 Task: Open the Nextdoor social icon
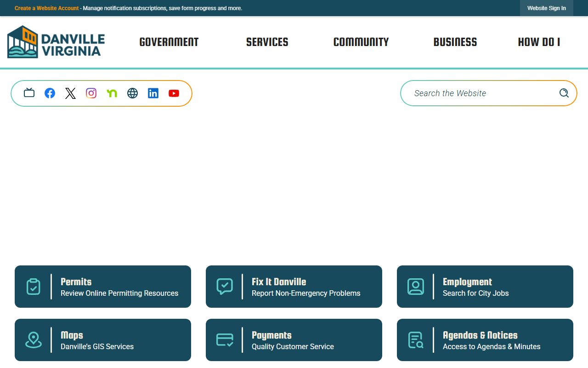pyautogui.click(x=112, y=93)
